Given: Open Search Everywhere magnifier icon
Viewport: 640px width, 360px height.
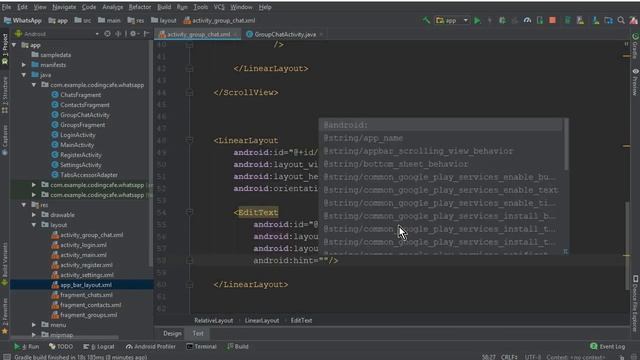Looking at the screenshot, I should 621,20.
